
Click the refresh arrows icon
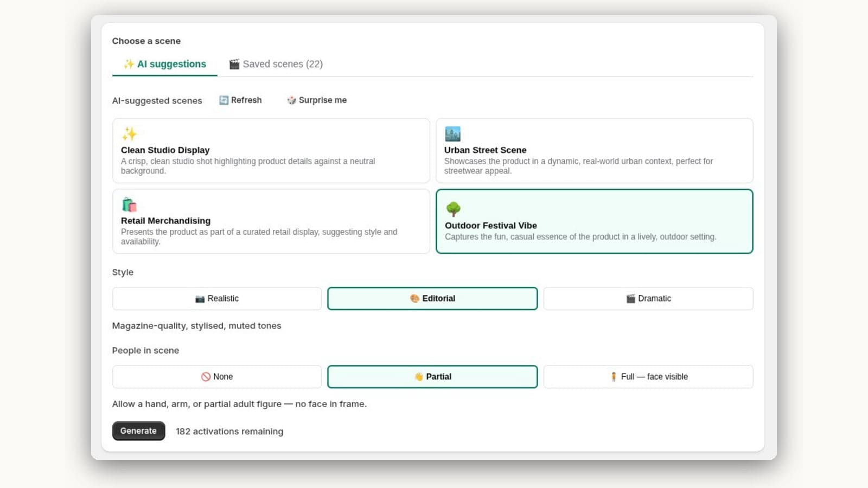[x=224, y=100]
